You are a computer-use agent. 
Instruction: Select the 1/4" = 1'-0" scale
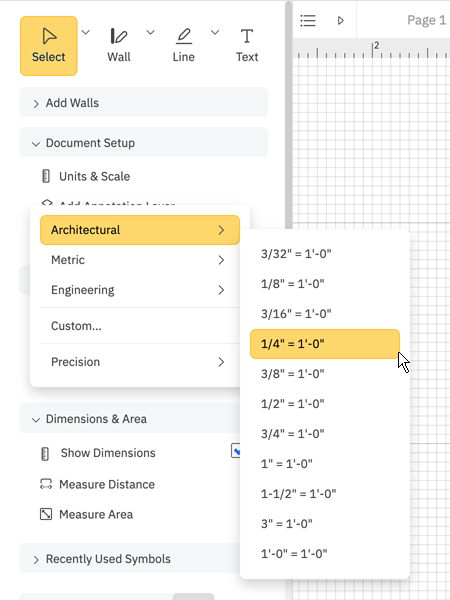(x=325, y=344)
